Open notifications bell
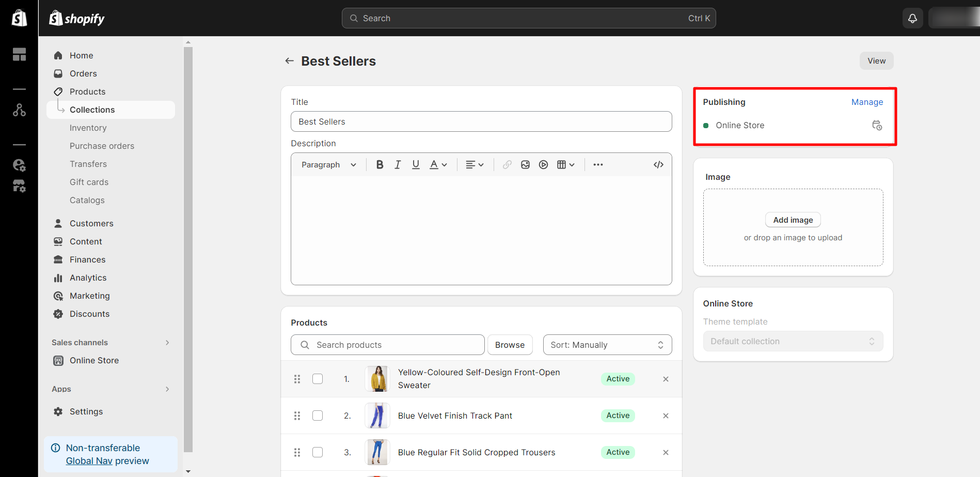Image resolution: width=980 pixels, height=477 pixels. (x=912, y=18)
